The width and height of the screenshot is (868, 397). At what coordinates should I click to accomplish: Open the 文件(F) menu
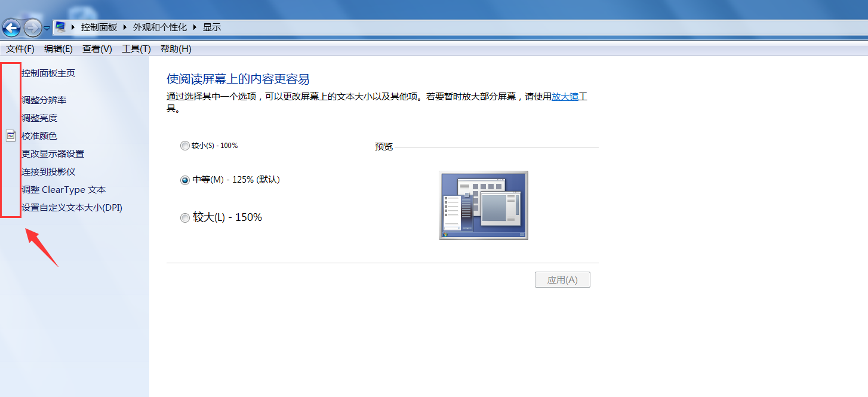pos(20,49)
